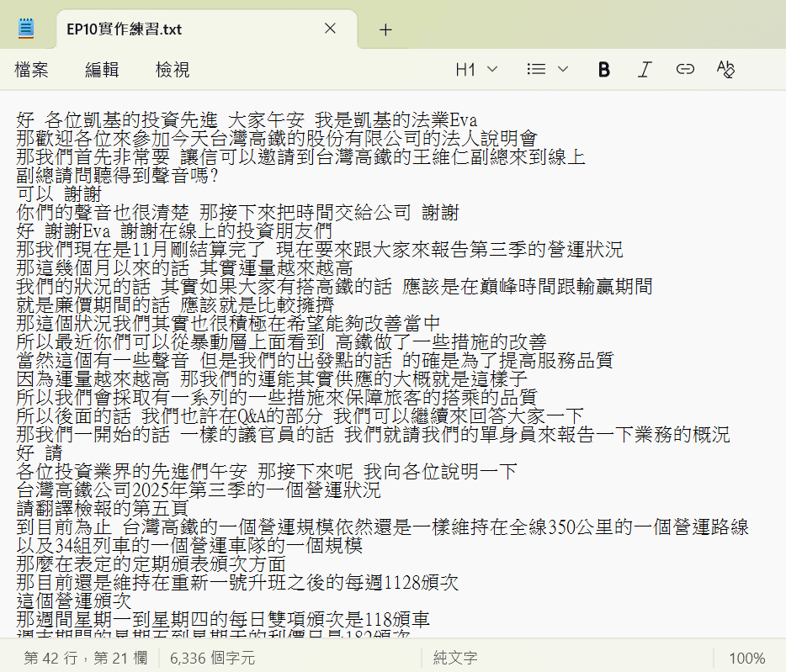The width and height of the screenshot is (786, 672).
Task: Clear formatting with the eraser-A icon
Action: pyautogui.click(x=725, y=70)
